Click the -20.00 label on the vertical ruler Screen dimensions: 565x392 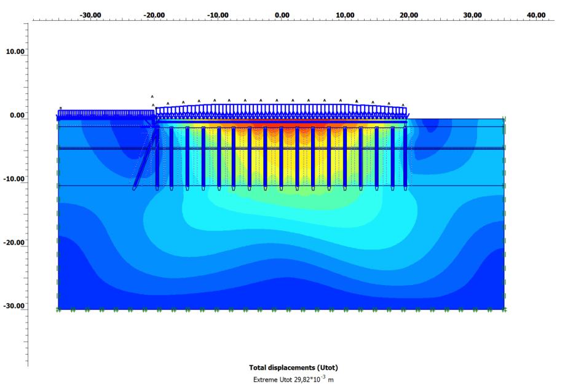[x=14, y=242]
